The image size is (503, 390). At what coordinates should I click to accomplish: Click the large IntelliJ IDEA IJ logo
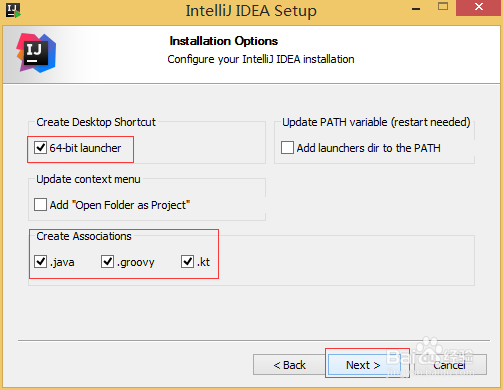(36, 53)
